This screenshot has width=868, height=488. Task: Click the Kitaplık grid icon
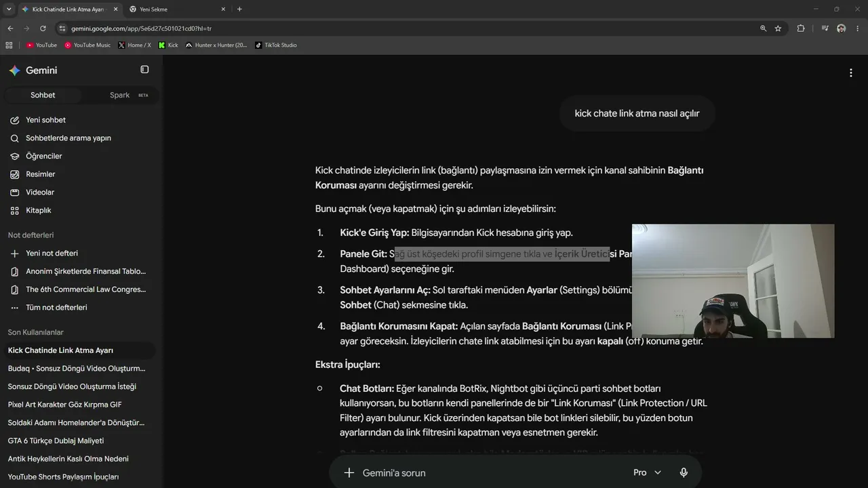14,210
